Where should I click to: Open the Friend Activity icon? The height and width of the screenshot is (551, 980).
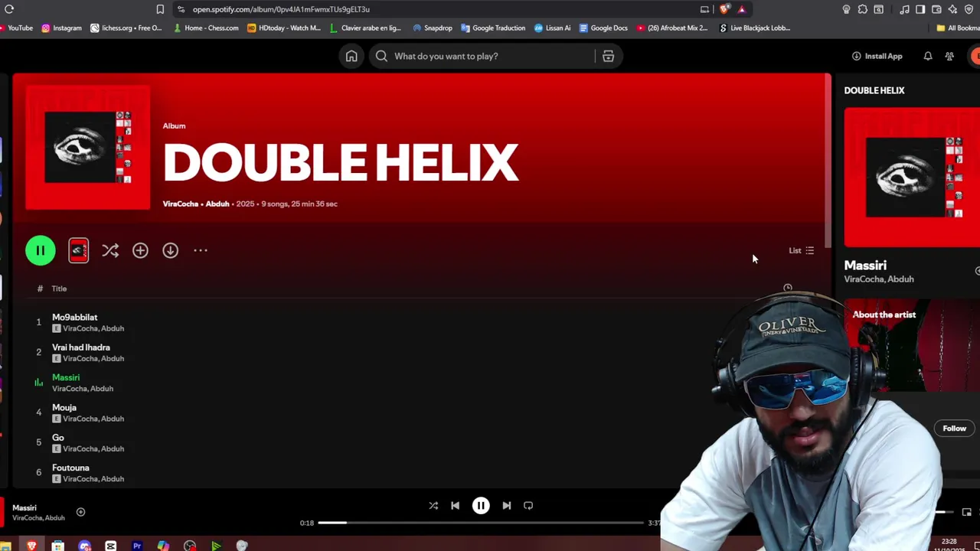point(949,56)
